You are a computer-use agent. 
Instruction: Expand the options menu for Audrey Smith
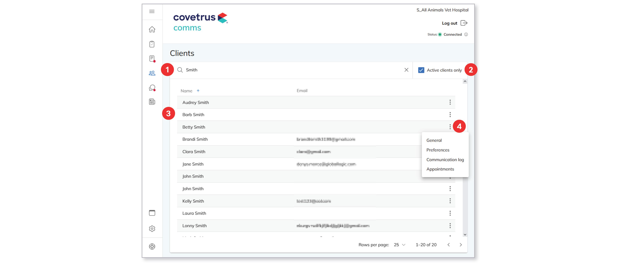[450, 102]
